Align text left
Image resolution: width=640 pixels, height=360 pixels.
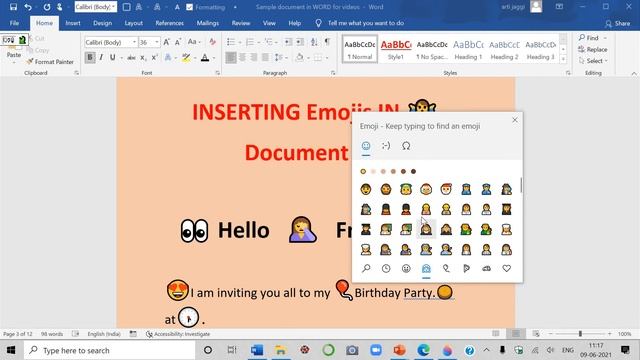pyautogui.click(x=231, y=58)
